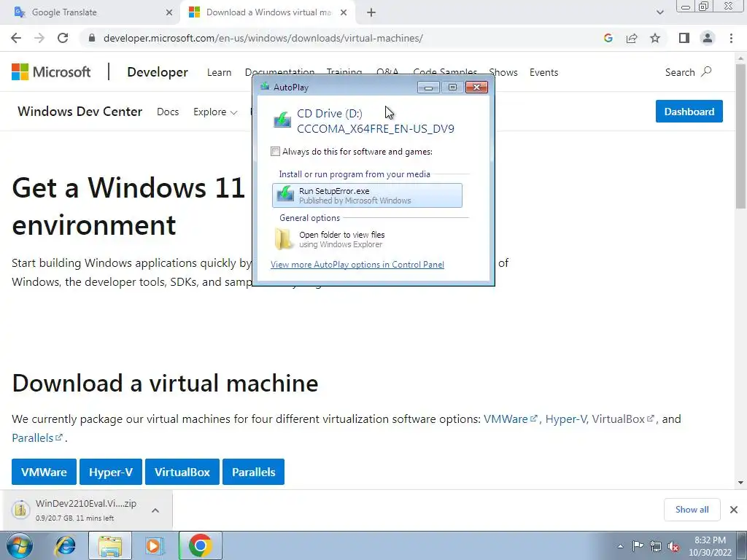Screen dimensions: 747x560
Task: Bookmark this page with the star icon
Action: click(655, 38)
